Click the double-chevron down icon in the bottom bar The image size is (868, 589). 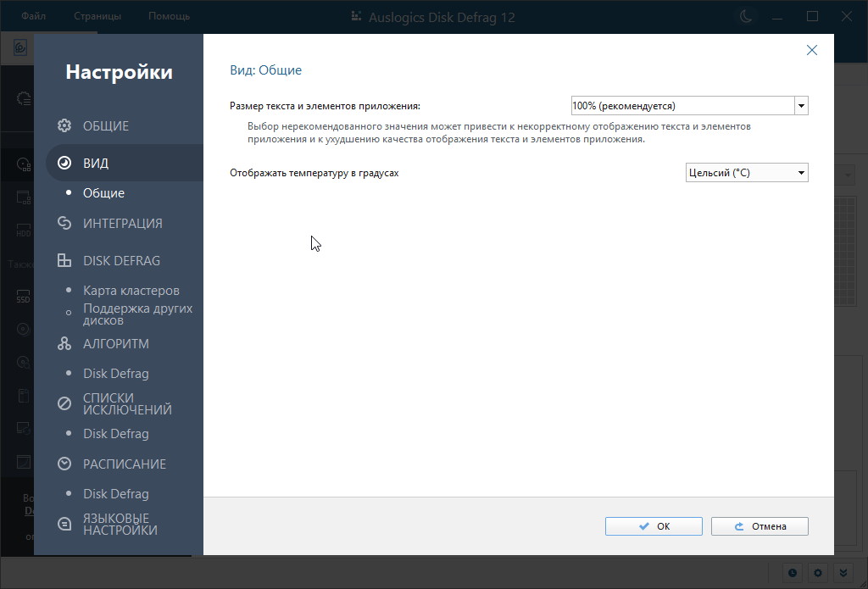[x=843, y=573]
